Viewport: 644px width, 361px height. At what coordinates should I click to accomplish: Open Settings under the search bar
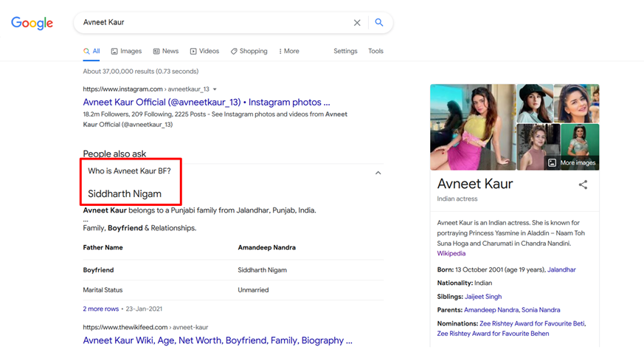pos(345,51)
